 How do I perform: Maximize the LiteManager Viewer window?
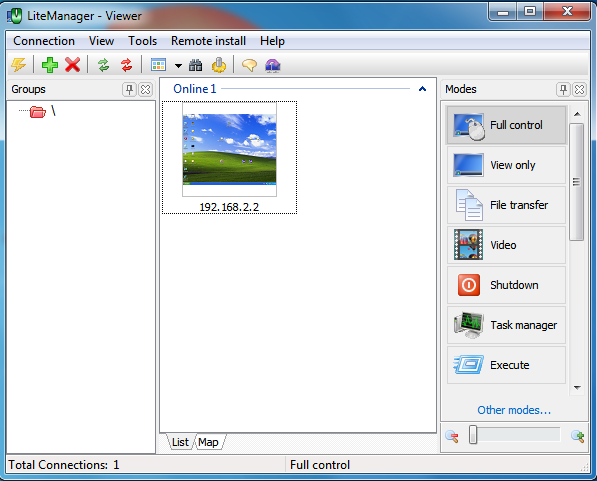(x=530, y=11)
